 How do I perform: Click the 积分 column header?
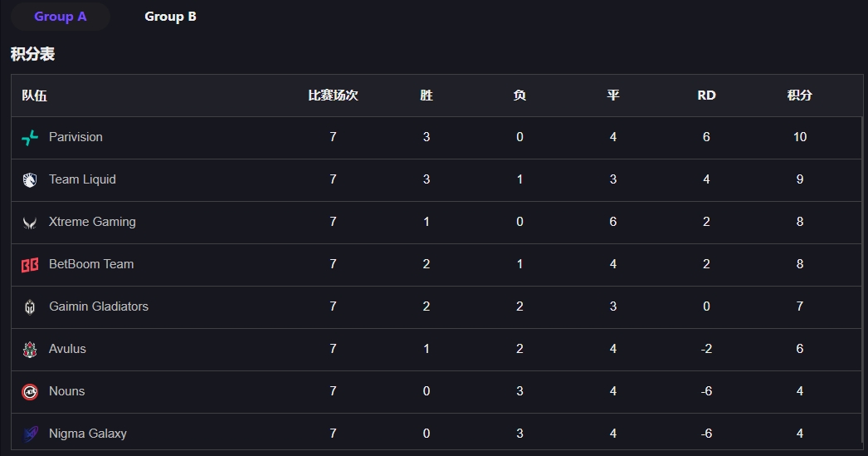[799, 96]
